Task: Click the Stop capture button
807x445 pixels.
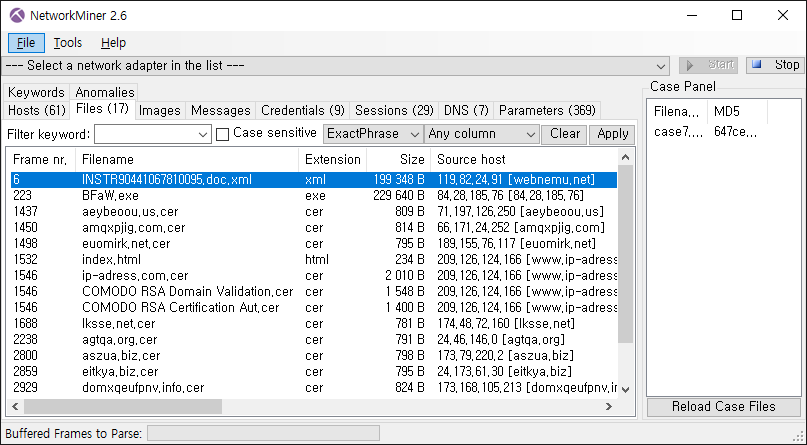Action: coord(775,65)
